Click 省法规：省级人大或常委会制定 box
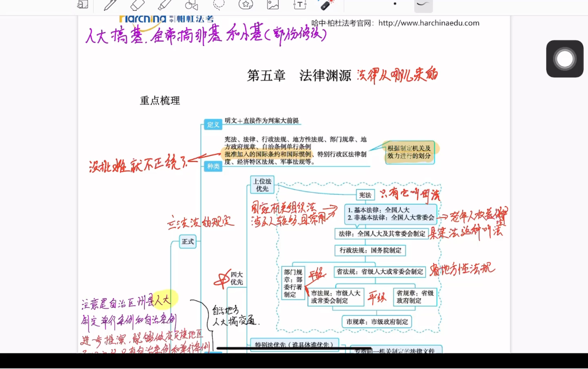This screenshot has width=588, height=369. pyautogui.click(x=379, y=272)
